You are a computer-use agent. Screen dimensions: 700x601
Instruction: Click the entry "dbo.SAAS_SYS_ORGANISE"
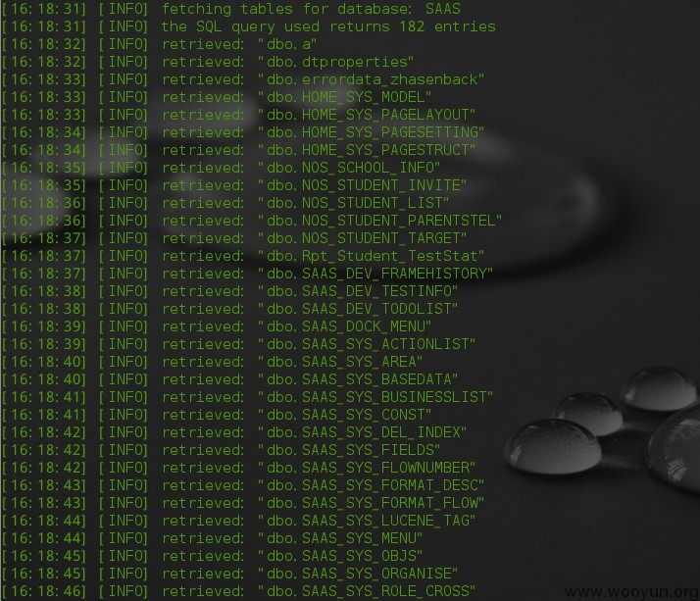click(x=358, y=574)
